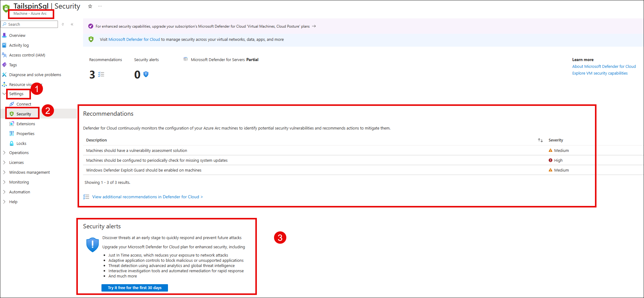View the Activity log
Viewport: 644px width, 298px height.
[x=19, y=45]
